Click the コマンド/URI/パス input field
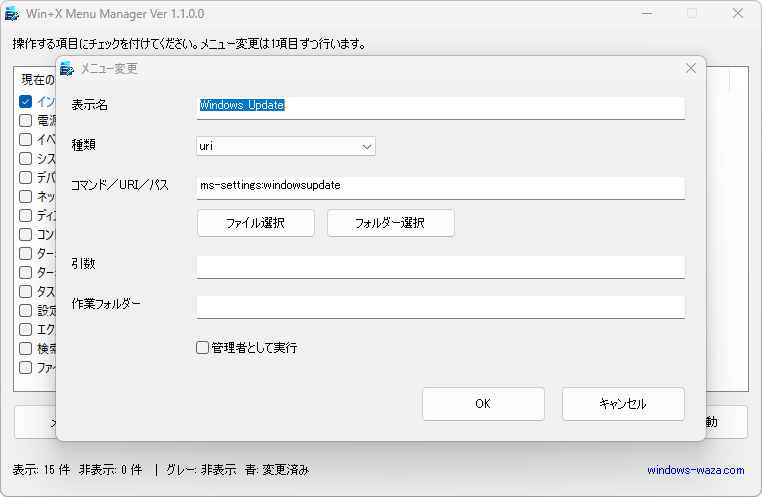Image resolution: width=762 pixels, height=497 pixels. 441,188
